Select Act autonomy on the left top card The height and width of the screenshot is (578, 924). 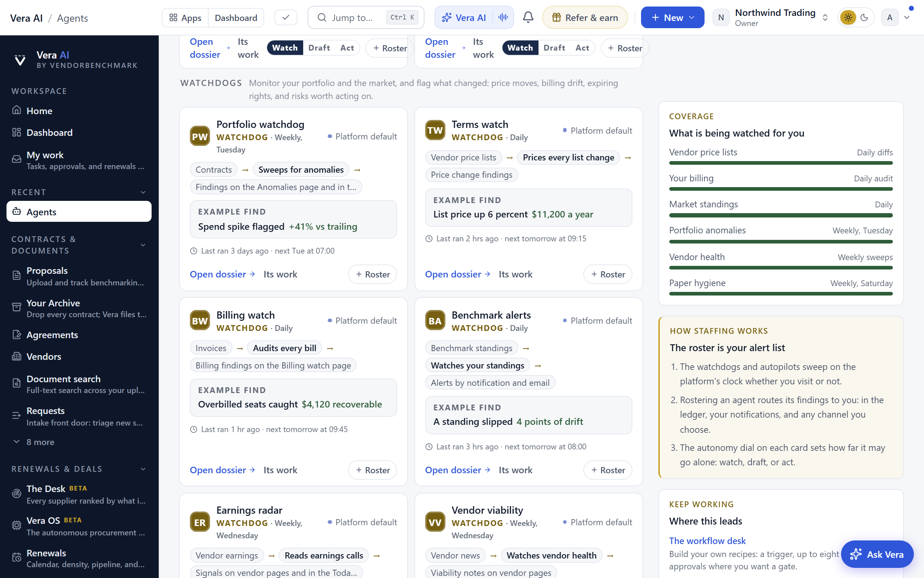[347, 48]
